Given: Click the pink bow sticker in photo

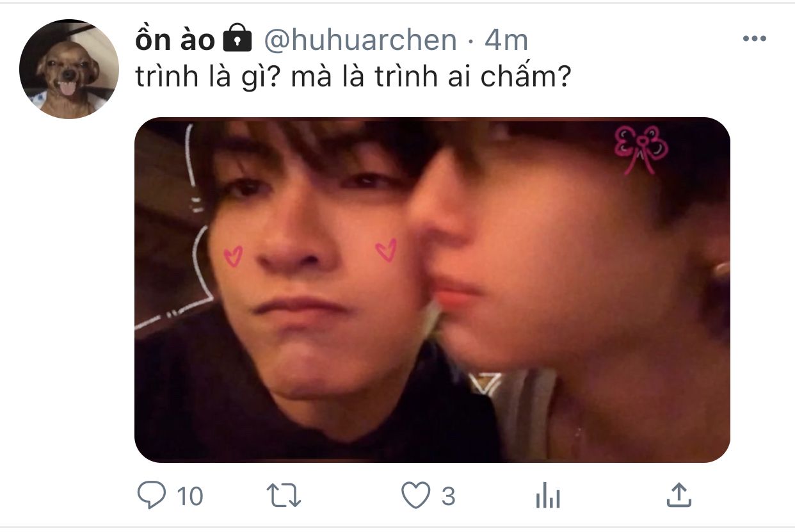Looking at the screenshot, I should 641,149.
